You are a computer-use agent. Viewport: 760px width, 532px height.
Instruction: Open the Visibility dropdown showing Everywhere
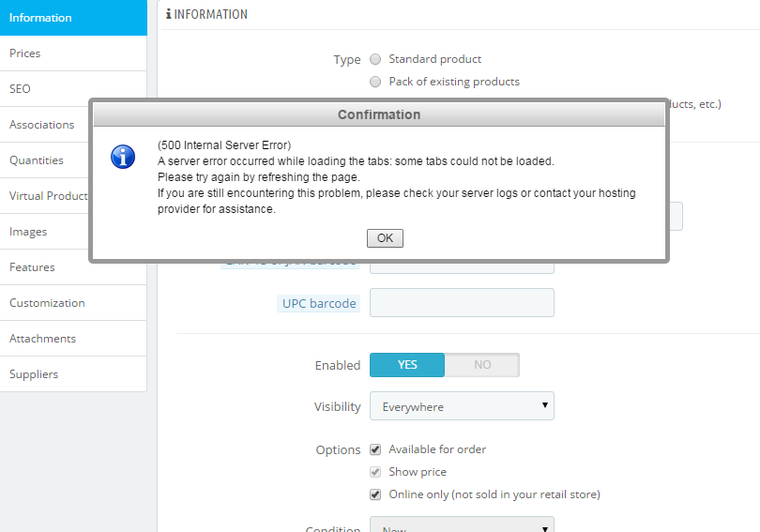point(462,406)
